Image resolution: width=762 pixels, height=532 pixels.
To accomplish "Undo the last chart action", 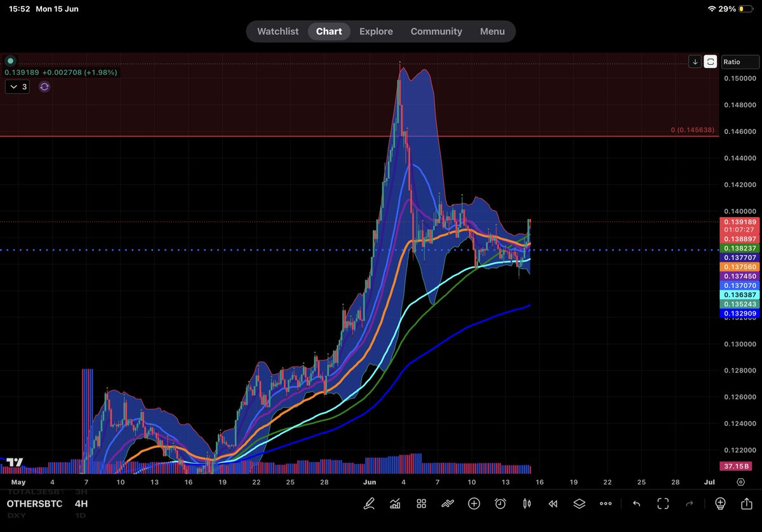I will pyautogui.click(x=637, y=503).
